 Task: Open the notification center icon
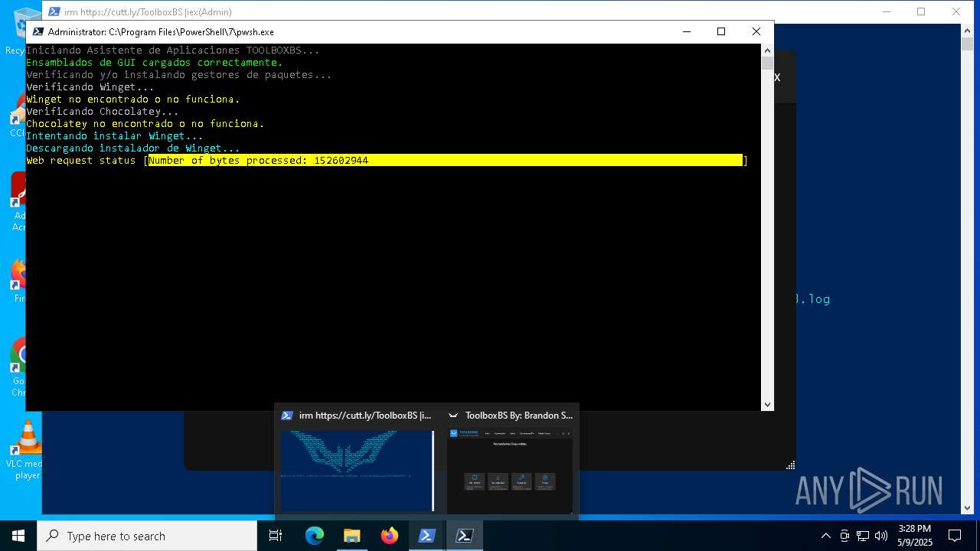955,536
